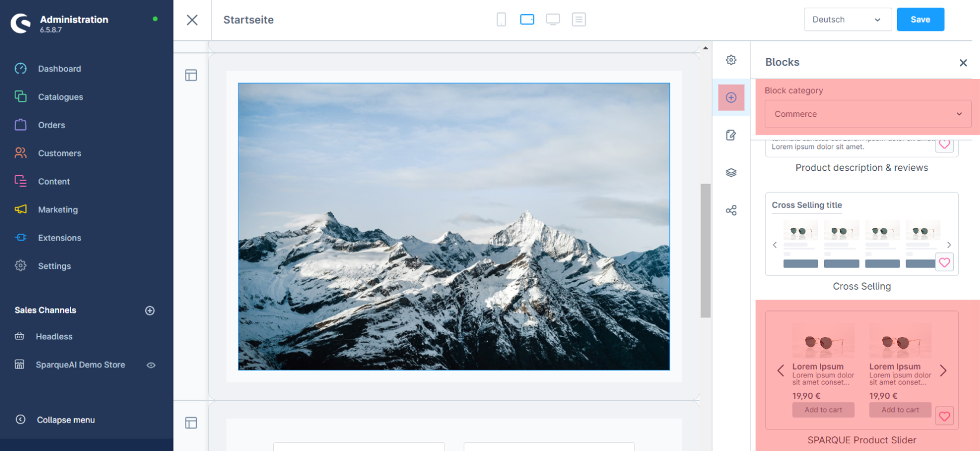Viewport: 980px width, 451px height.
Task: Click the Dashboard gauge icon
Action: (21, 68)
